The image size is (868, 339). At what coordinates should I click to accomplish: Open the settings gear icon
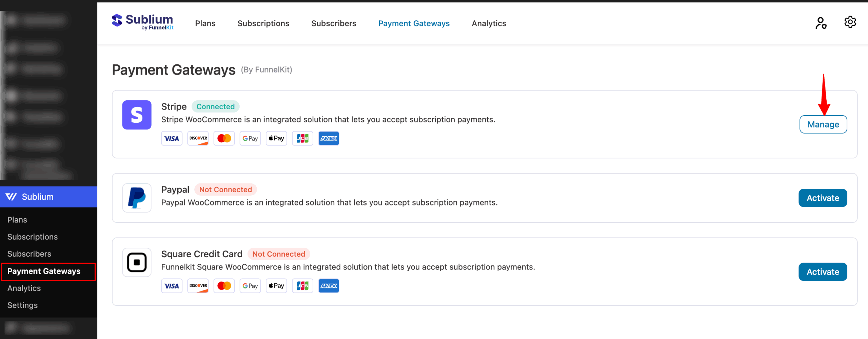850,22
